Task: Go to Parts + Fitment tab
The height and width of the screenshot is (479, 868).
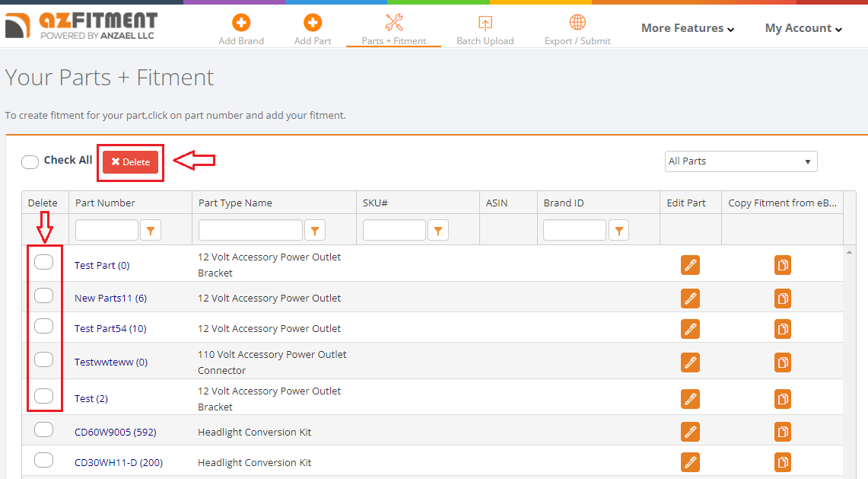Action: point(393,30)
